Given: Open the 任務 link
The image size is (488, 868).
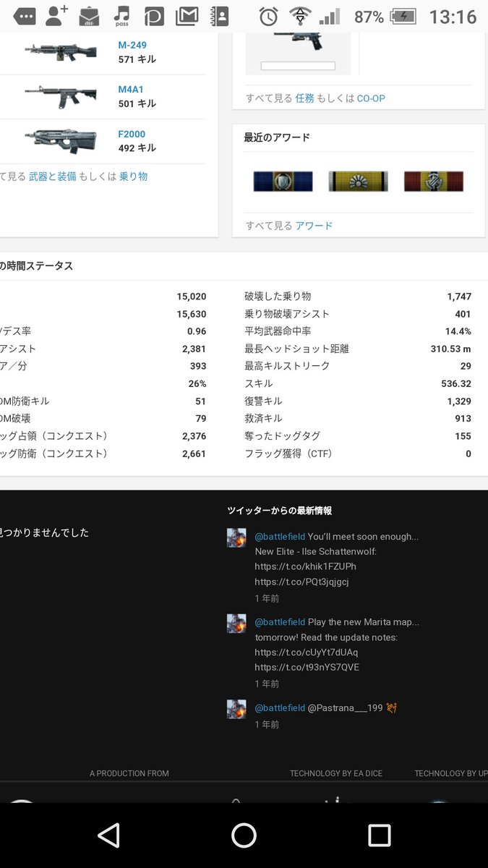Looking at the screenshot, I should coord(304,98).
